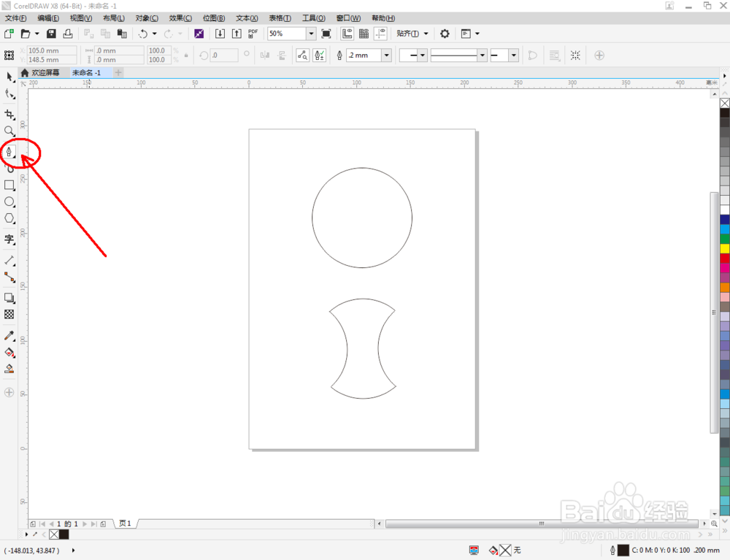This screenshot has width=730, height=560.
Task: Go to next page arrow
Action: click(85, 523)
